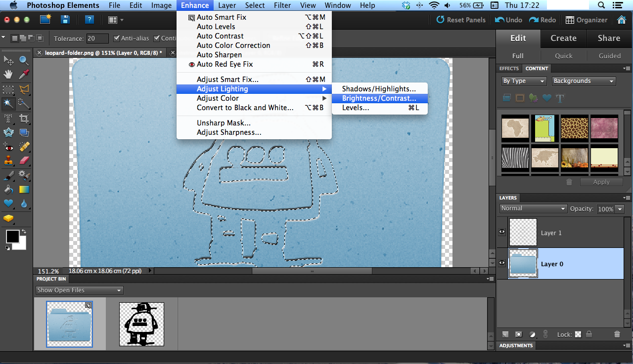Select the Move tool
The height and width of the screenshot is (364, 633).
tap(8, 60)
